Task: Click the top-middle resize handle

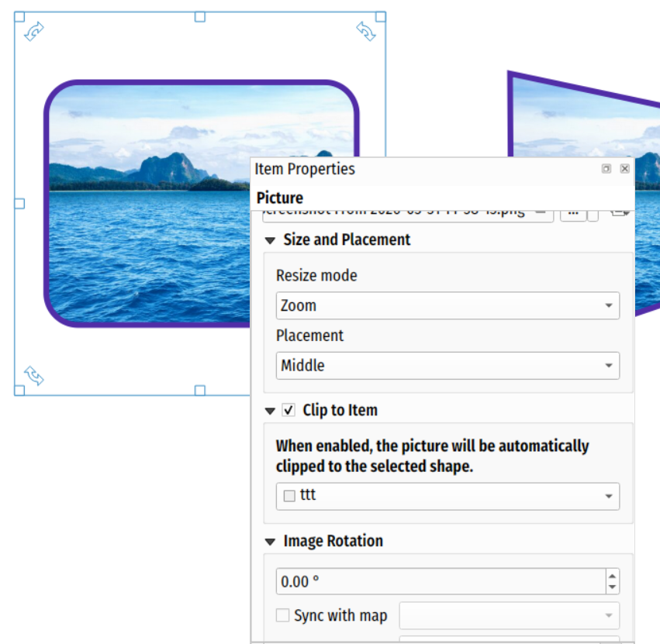Action: 200,17
